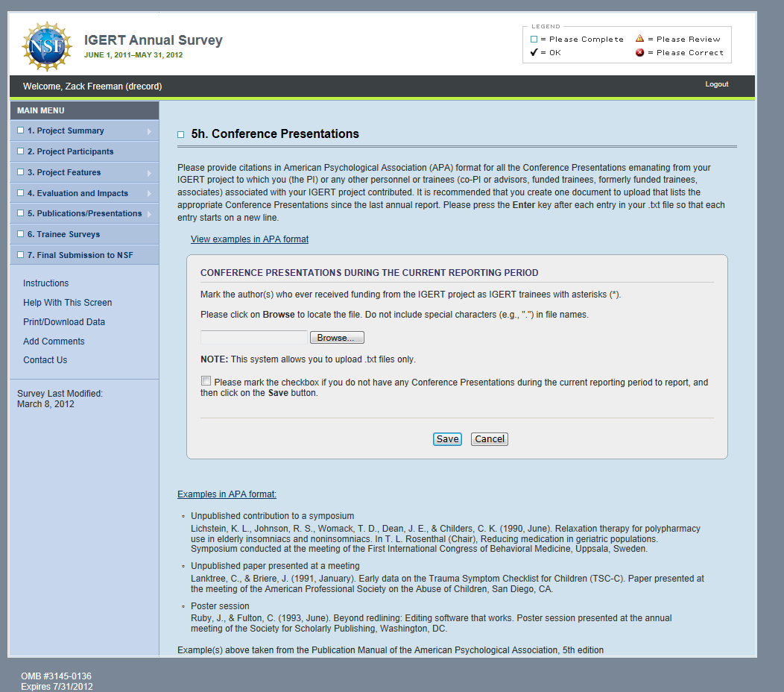Click status box icon beside Project Summary
784x692 pixels.
tap(21, 131)
